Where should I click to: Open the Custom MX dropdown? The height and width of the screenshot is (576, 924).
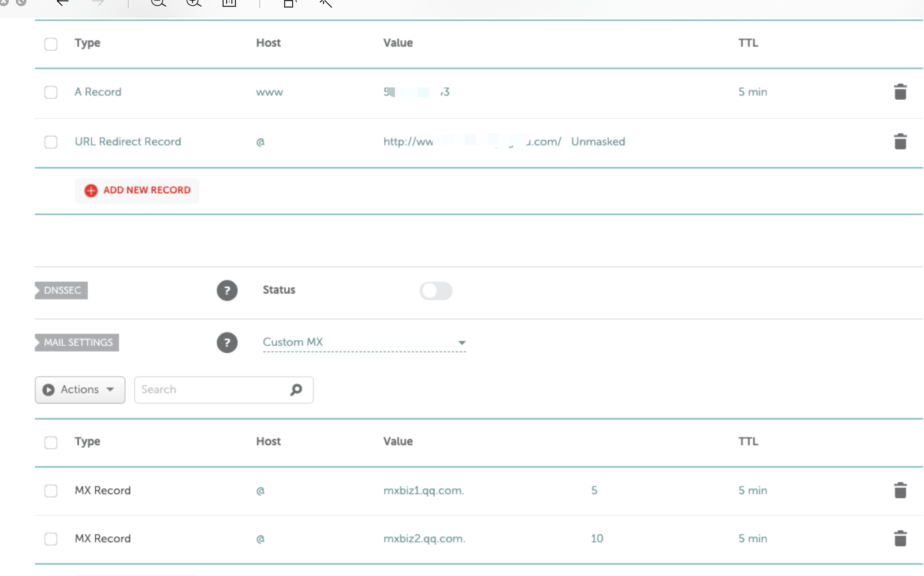click(364, 342)
